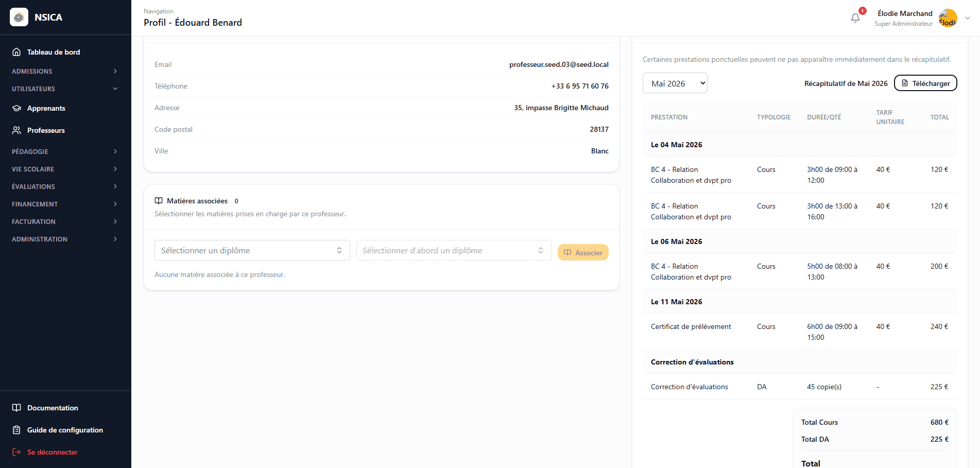Click the Télécharger button
Image resolution: width=980 pixels, height=468 pixels.
[925, 83]
